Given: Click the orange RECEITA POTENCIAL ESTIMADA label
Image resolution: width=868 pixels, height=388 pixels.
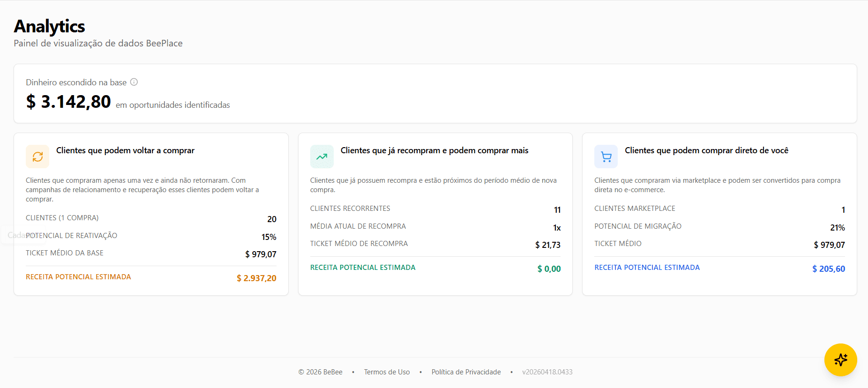Looking at the screenshot, I should 78,277.
